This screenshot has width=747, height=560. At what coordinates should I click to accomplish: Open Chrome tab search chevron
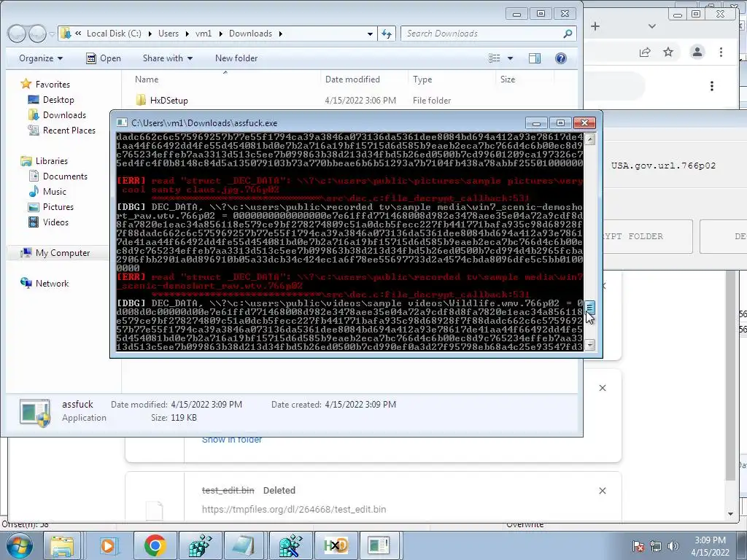(651, 26)
